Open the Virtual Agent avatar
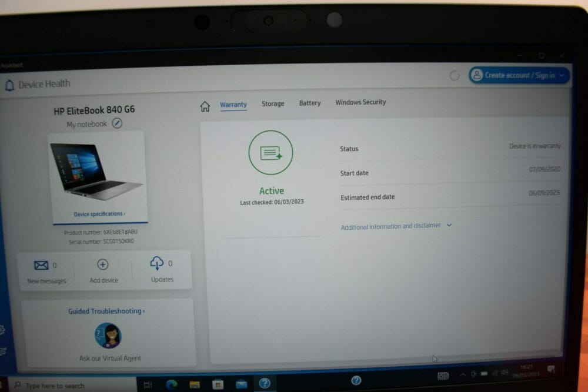Viewport: 588px width, 392px height. click(x=108, y=336)
